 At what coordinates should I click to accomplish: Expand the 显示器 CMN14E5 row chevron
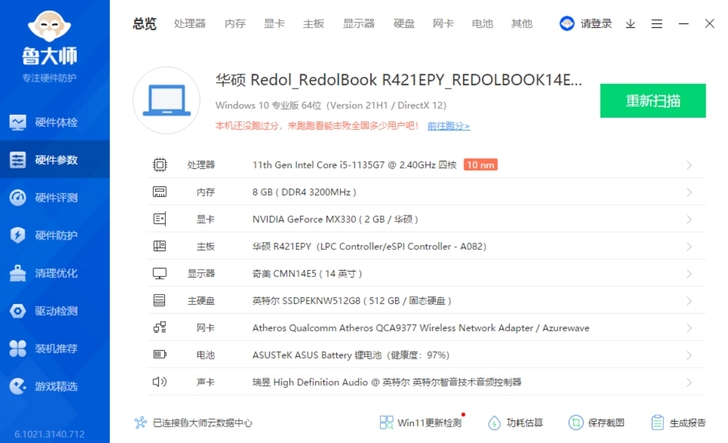coord(689,274)
